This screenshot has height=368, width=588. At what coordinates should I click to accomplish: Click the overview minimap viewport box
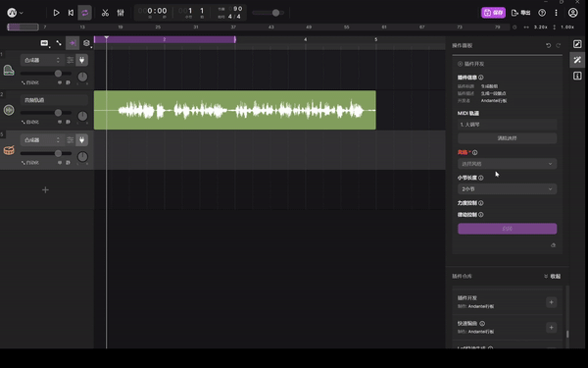24,27
